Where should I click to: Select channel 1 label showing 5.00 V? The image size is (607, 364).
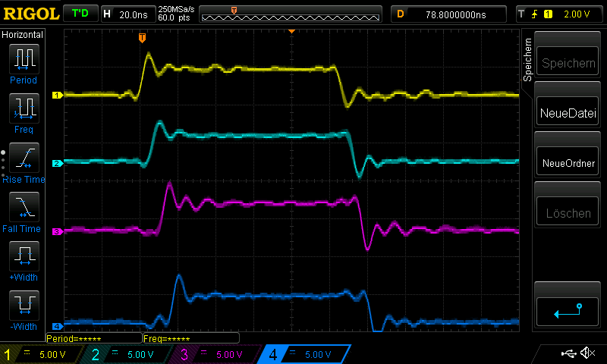click(42, 354)
